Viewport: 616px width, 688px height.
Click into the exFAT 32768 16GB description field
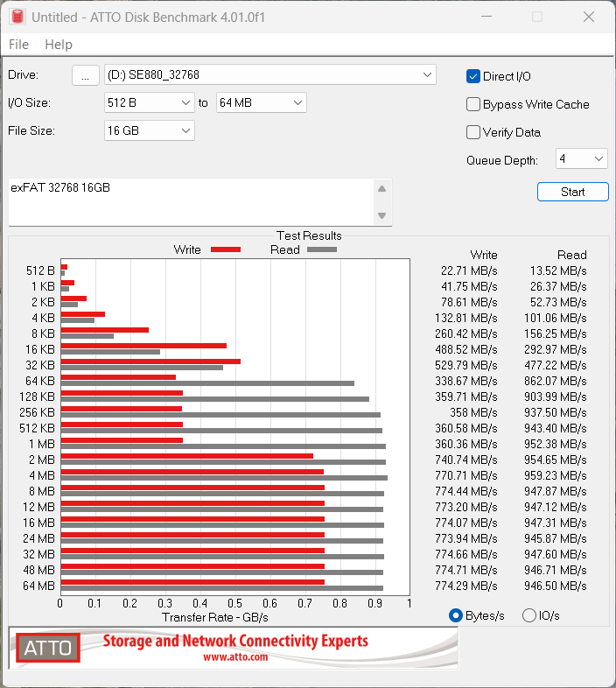tap(191, 202)
